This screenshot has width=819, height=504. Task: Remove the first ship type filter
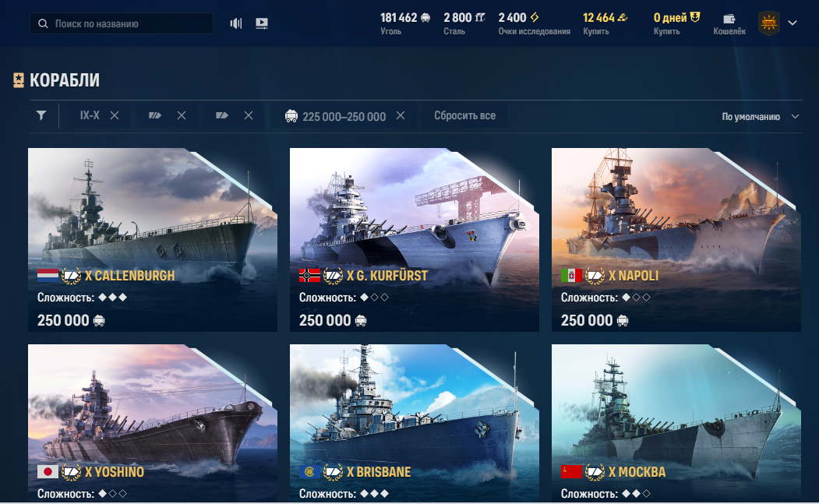coord(182,115)
